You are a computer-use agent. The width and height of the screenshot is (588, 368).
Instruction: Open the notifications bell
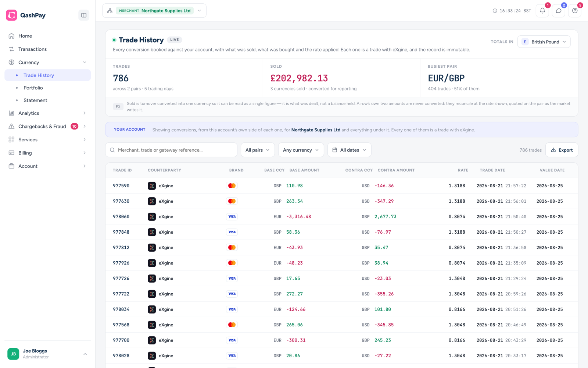(x=542, y=11)
